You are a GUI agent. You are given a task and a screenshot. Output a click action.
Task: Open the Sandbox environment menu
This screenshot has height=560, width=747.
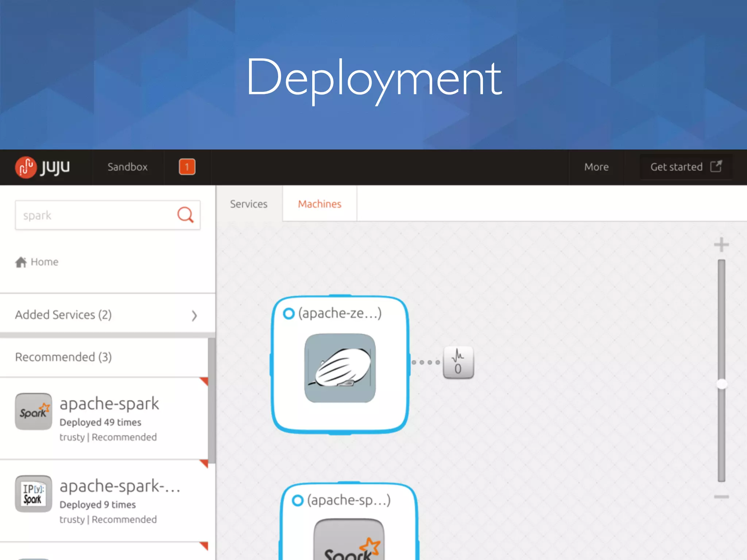[x=127, y=167]
